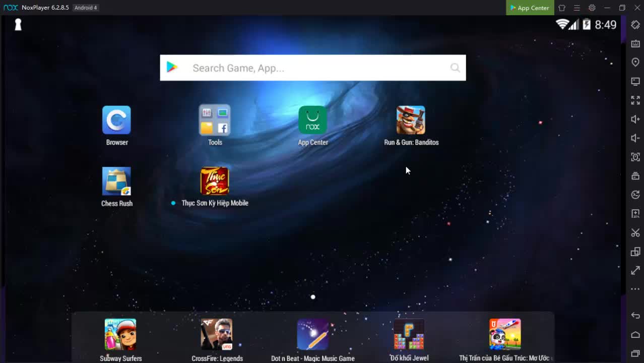644x363 pixels.
Task: Click the Đố khối Jewel label text
Action: click(x=409, y=358)
